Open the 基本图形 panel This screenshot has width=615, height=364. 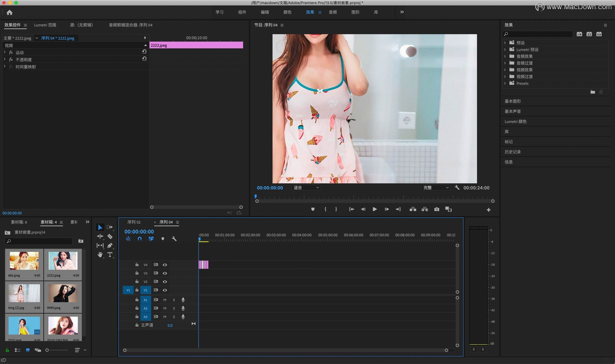[513, 101]
